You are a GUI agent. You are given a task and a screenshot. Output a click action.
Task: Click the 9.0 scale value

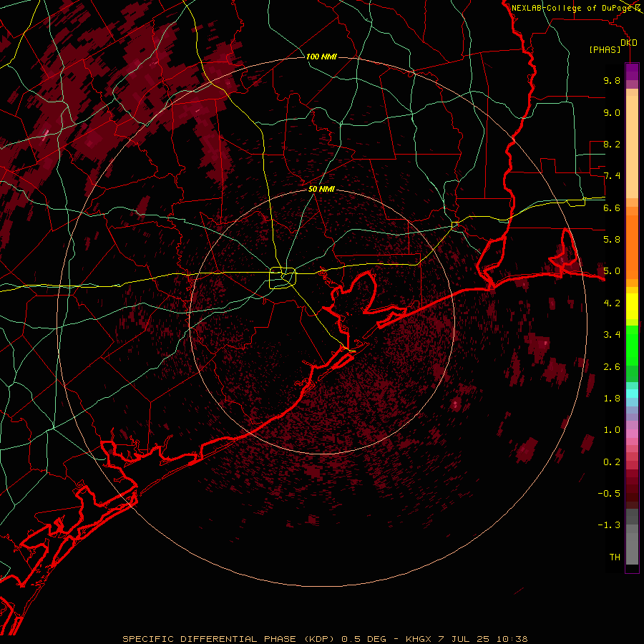point(612,112)
